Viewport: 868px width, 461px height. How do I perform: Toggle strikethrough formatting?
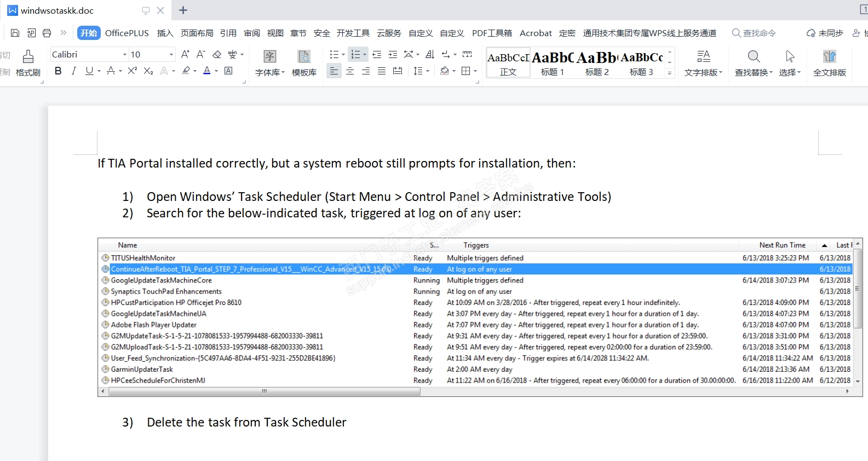[x=111, y=71]
